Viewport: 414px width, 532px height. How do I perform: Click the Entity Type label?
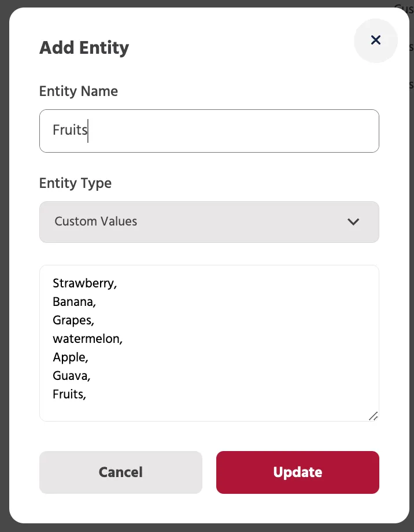[x=75, y=183]
